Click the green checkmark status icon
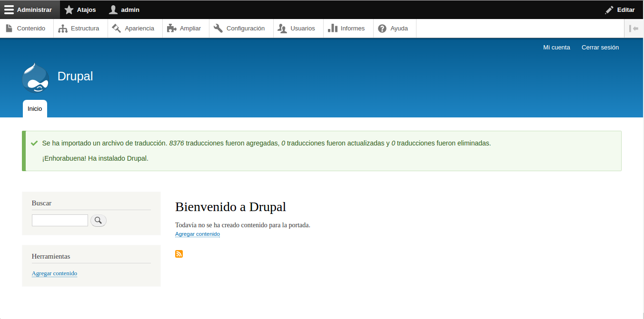 (34, 143)
